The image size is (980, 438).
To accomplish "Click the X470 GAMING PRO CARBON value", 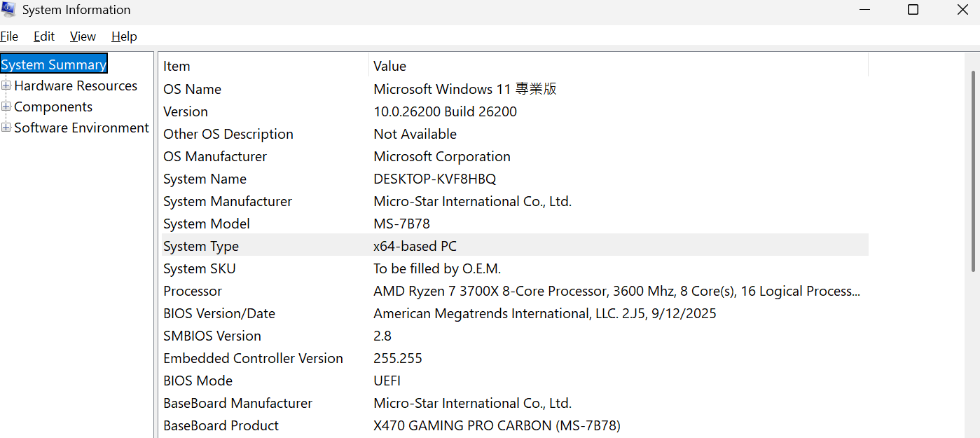I will point(497,425).
